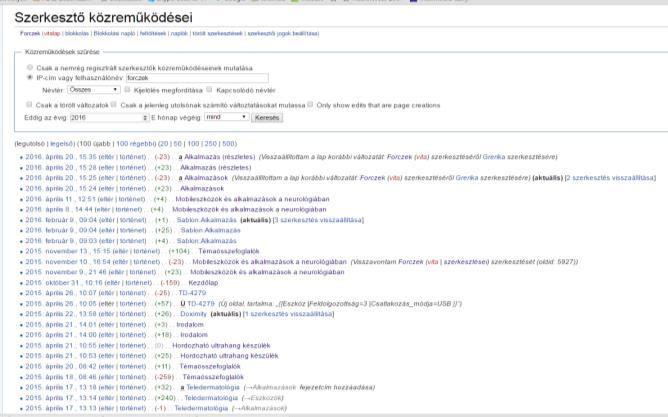The image size is (668, 417).
Task: Open 'Sablon:Alkalmazás' from február 9., 09:03 row
Action: [x=207, y=241]
